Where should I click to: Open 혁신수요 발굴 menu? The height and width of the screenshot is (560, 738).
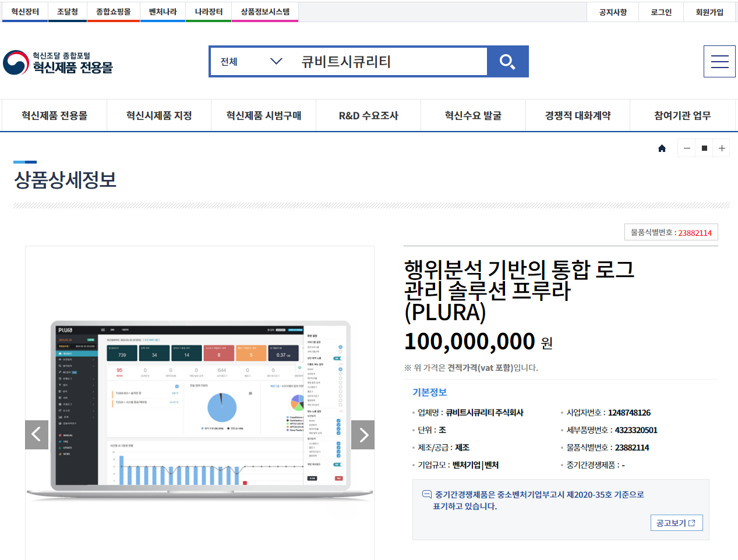tap(473, 115)
